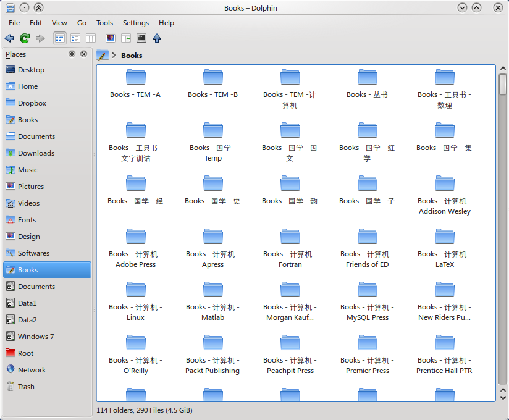Select folder Books - 计算机 - MySQL Press
Image resolution: width=509 pixels, height=420 pixels.
pyautogui.click(x=367, y=302)
